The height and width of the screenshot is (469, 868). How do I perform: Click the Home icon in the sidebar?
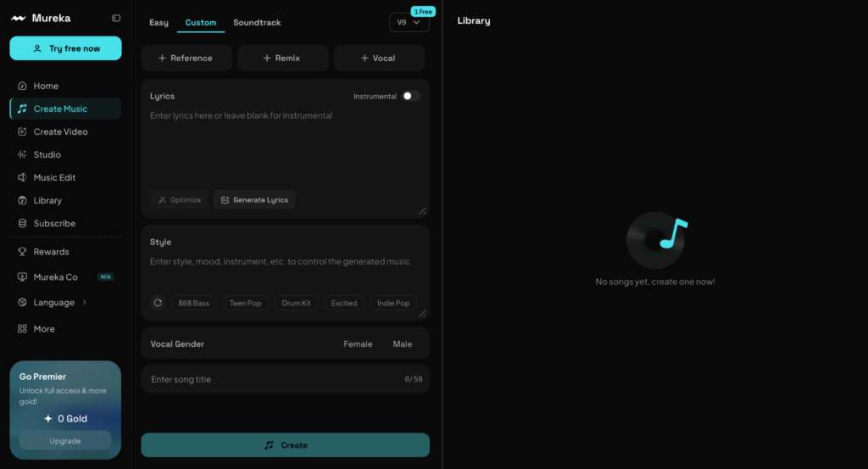coord(22,86)
